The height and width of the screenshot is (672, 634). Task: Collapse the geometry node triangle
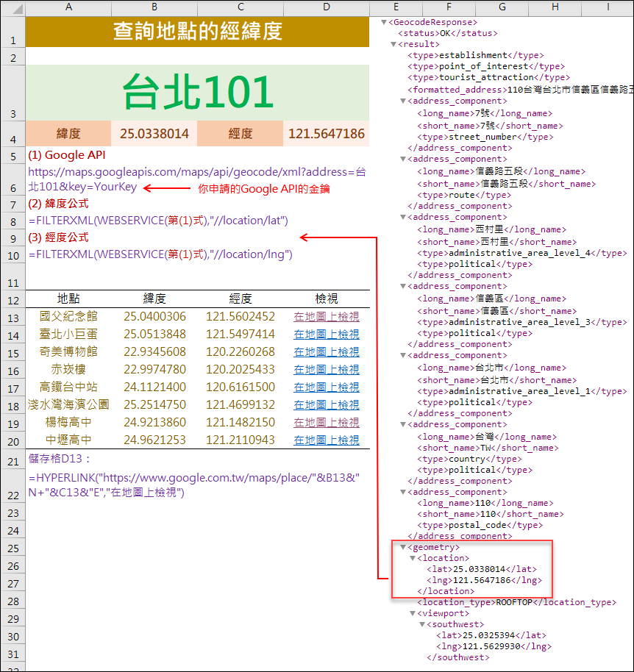tap(403, 547)
